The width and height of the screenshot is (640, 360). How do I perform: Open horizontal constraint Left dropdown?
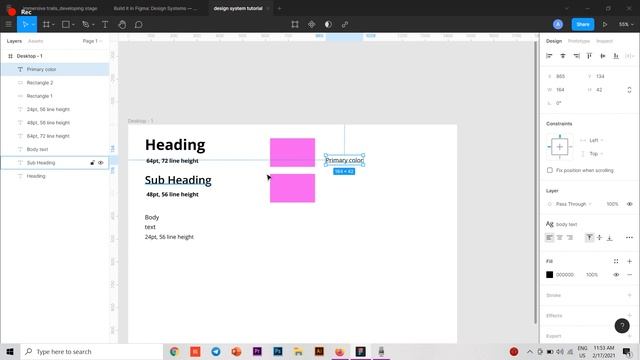[596, 140]
